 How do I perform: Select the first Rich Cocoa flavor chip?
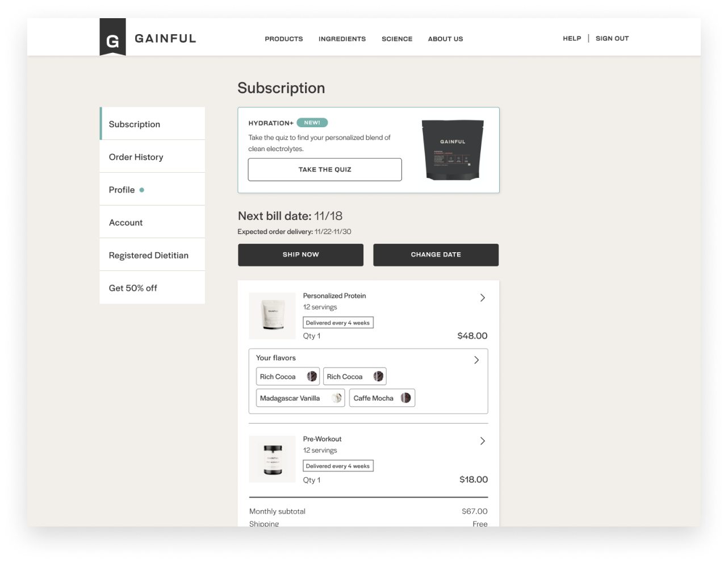click(288, 377)
